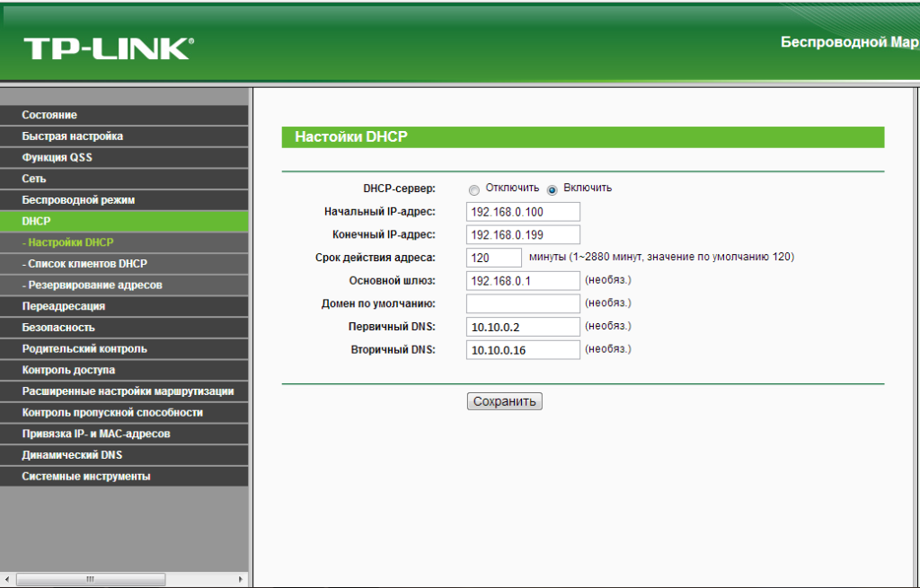Select the Отключить DHCP-сервер radio button
The height and width of the screenshot is (588, 920).
(x=473, y=189)
